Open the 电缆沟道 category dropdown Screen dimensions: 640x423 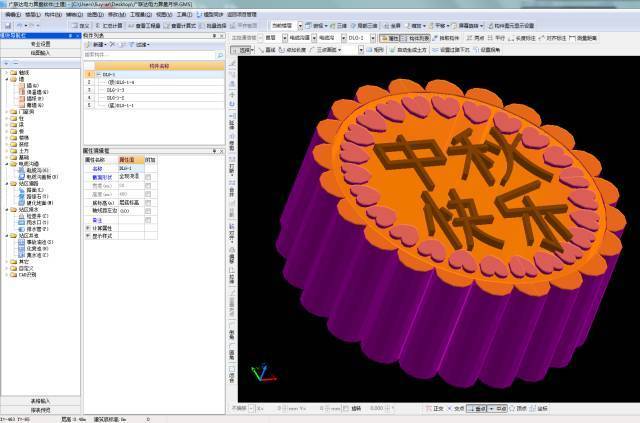(314, 38)
